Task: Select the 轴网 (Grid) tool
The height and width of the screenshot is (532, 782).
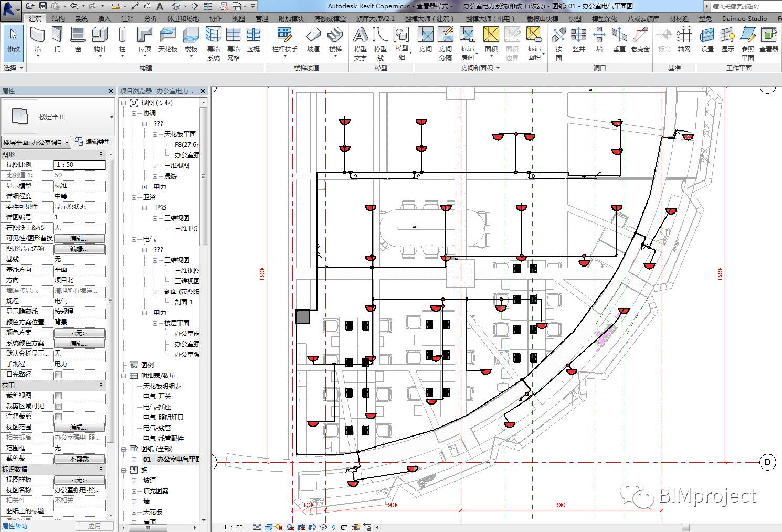Action: 684,40
